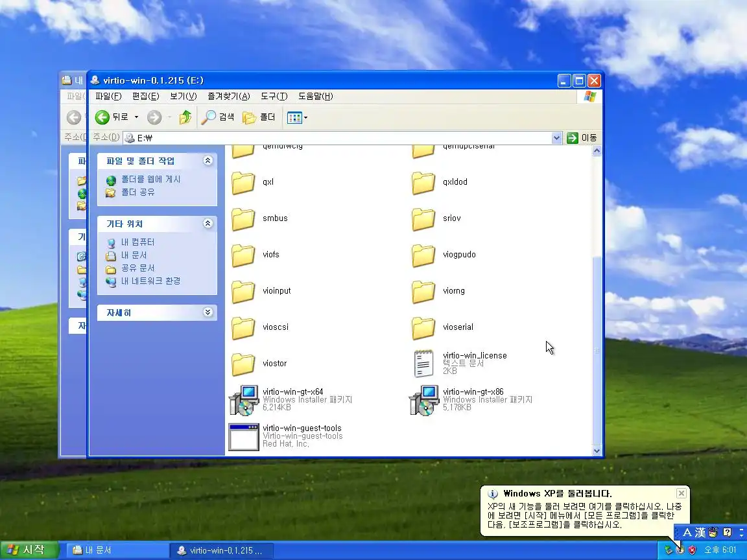The image size is (747, 560).
Task: Open the back history dropdown arrow
Action: [x=136, y=117]
